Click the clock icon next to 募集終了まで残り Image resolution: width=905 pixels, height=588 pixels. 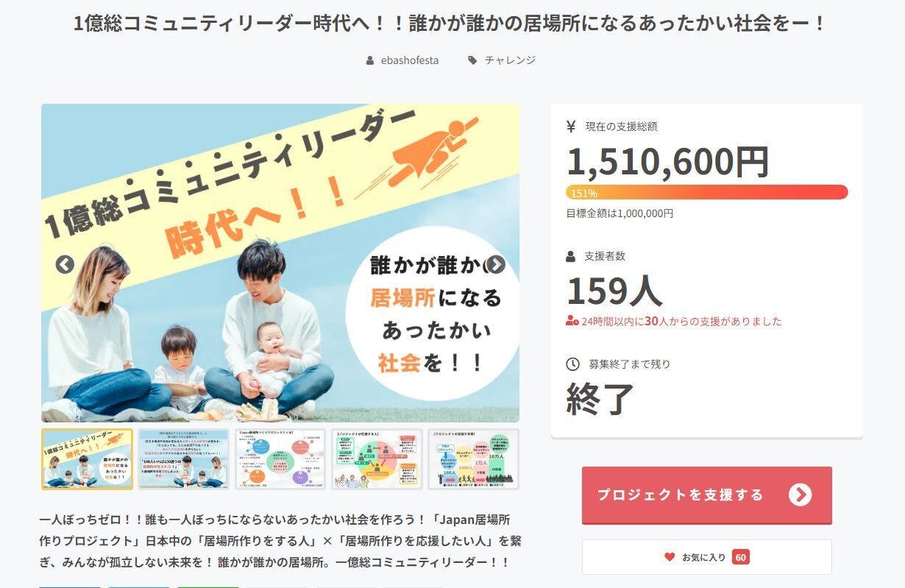tap(572, 364)
